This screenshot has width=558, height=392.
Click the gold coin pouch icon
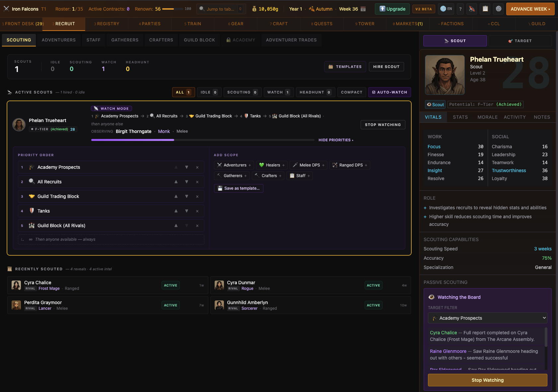254,9
